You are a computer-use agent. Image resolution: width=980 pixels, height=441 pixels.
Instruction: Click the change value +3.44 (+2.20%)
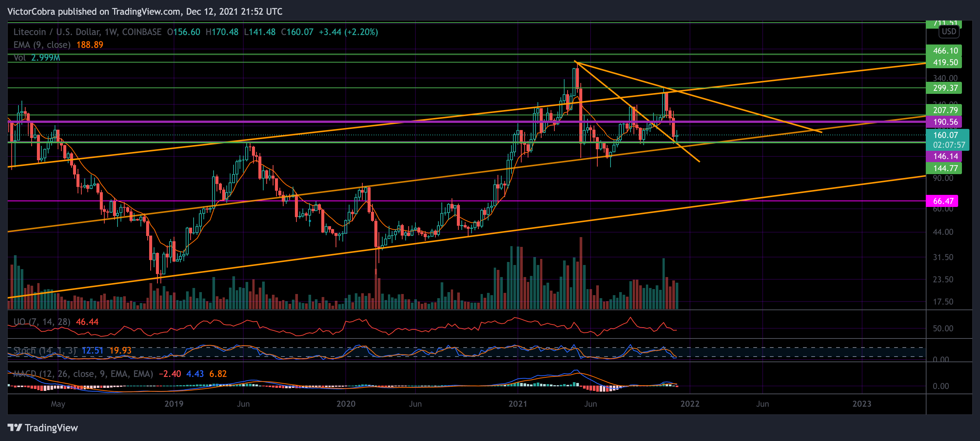[348, 32]
